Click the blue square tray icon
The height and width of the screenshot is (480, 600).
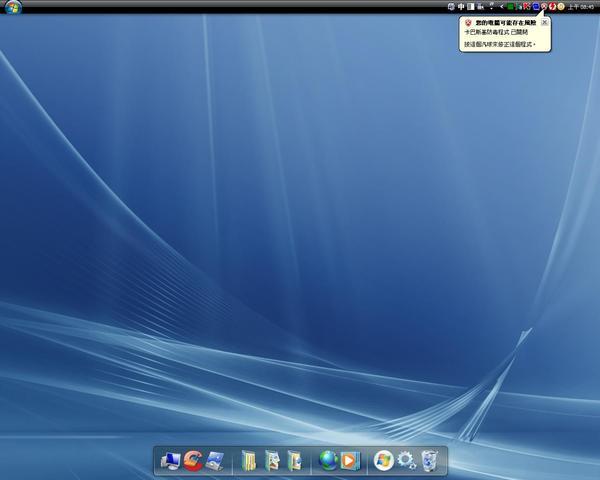click(536, 7)
